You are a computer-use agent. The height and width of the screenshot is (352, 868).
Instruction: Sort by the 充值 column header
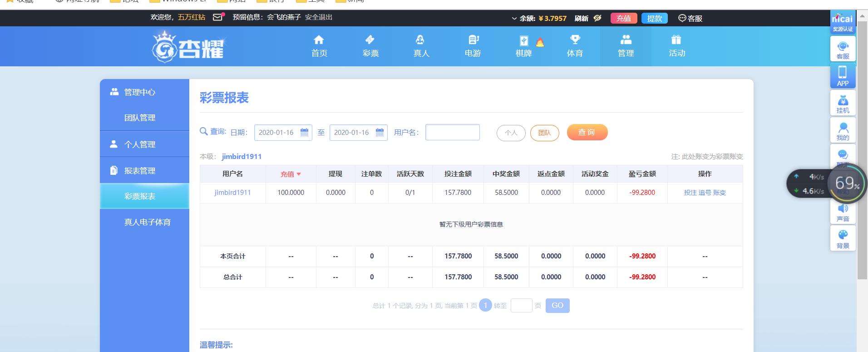(x=291, y=174)
